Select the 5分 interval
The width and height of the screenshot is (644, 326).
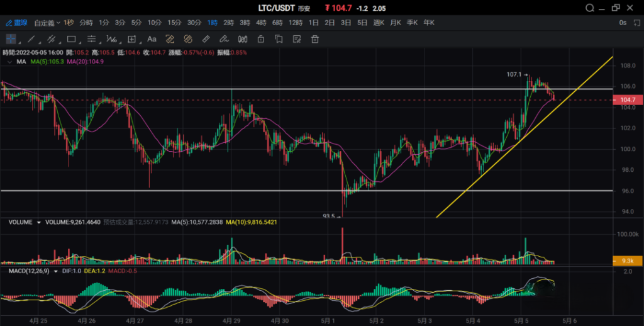(x=136, y=23)
